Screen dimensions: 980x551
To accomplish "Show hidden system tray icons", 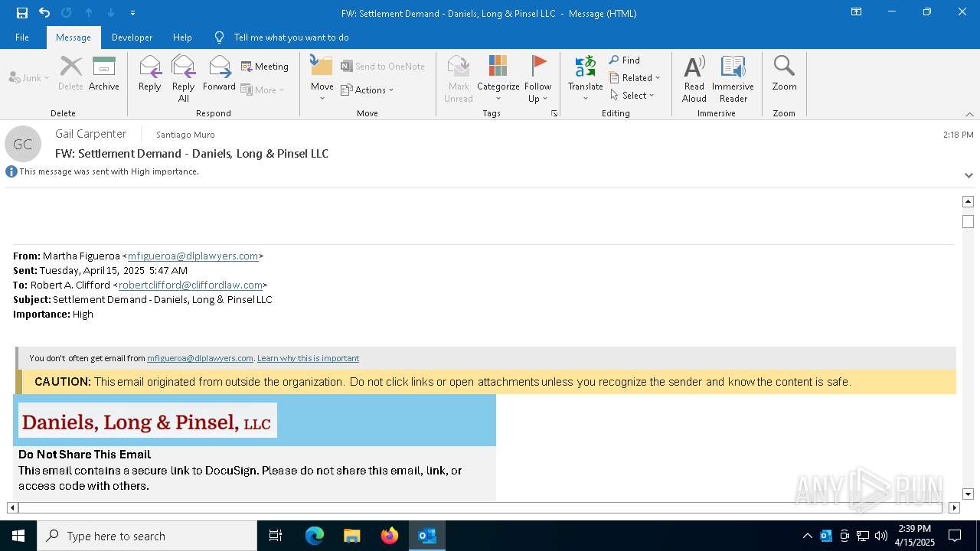I will (x=807, y=536).
